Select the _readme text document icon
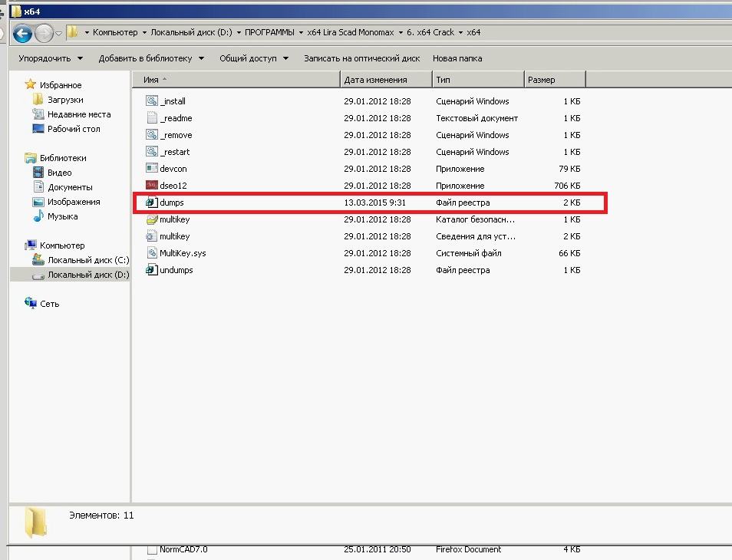The image size is (732, 560). (x=151, y=118)
